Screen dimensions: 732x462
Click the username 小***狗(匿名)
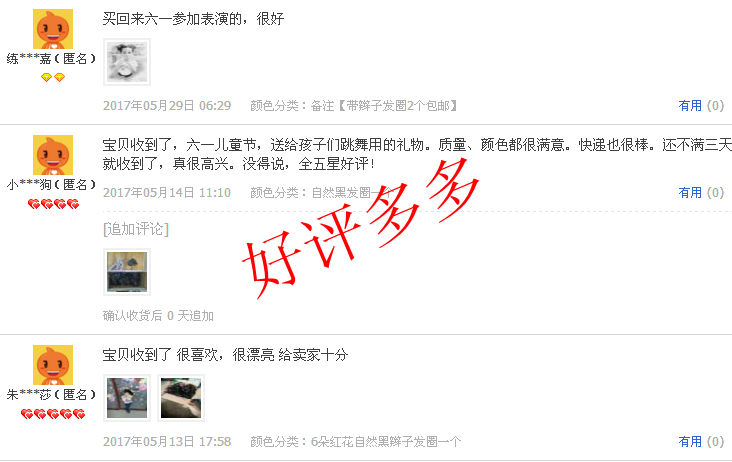click(51, 185)
